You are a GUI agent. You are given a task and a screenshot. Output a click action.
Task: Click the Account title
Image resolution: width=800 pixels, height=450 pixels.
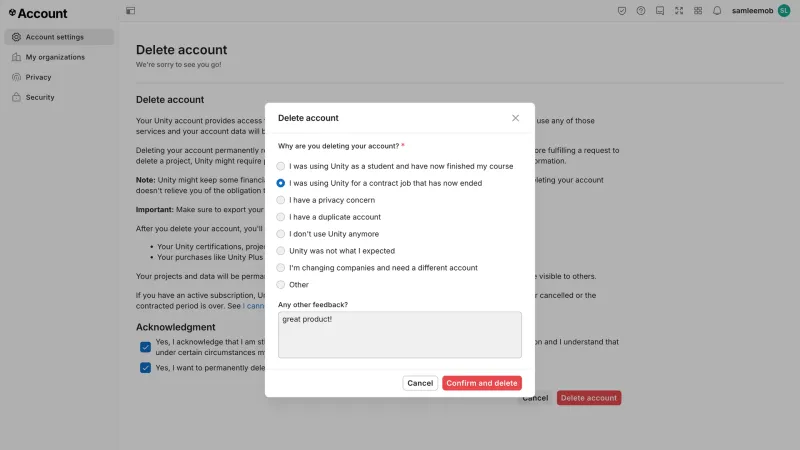coord(42,13)
